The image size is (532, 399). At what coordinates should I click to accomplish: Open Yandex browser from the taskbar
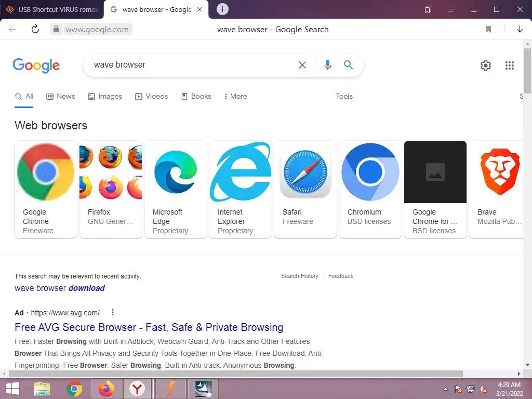(137, 389)
